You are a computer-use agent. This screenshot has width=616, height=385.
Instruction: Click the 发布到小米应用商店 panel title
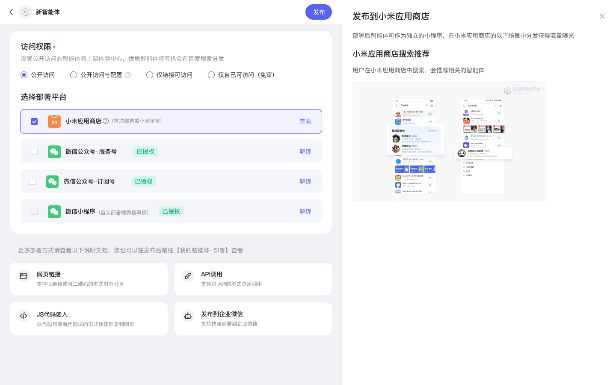point(391,16)
